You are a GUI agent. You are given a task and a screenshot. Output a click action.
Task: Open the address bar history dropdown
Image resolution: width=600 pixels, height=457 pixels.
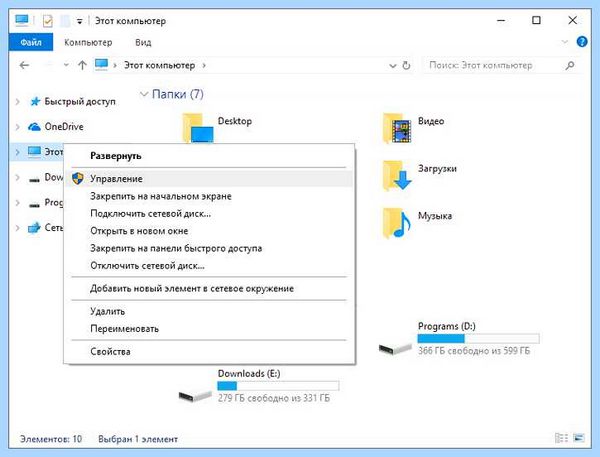393,66
